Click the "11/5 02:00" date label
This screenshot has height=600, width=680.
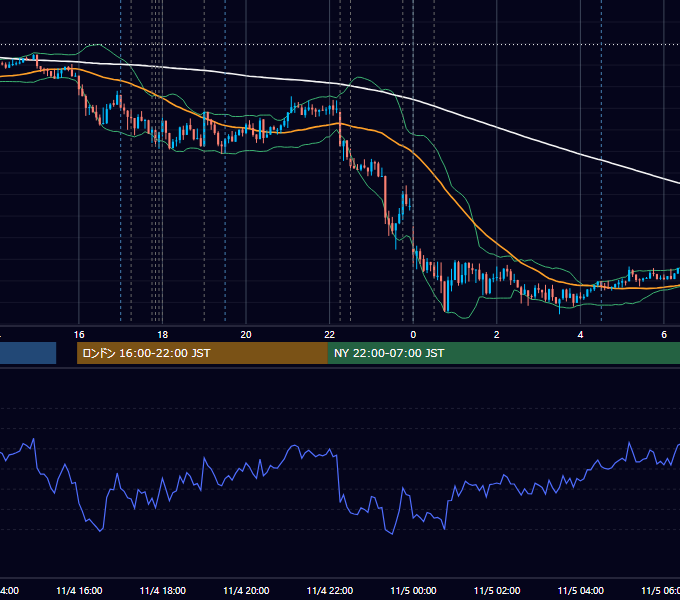pyautogui.click(x=497, y=591)
